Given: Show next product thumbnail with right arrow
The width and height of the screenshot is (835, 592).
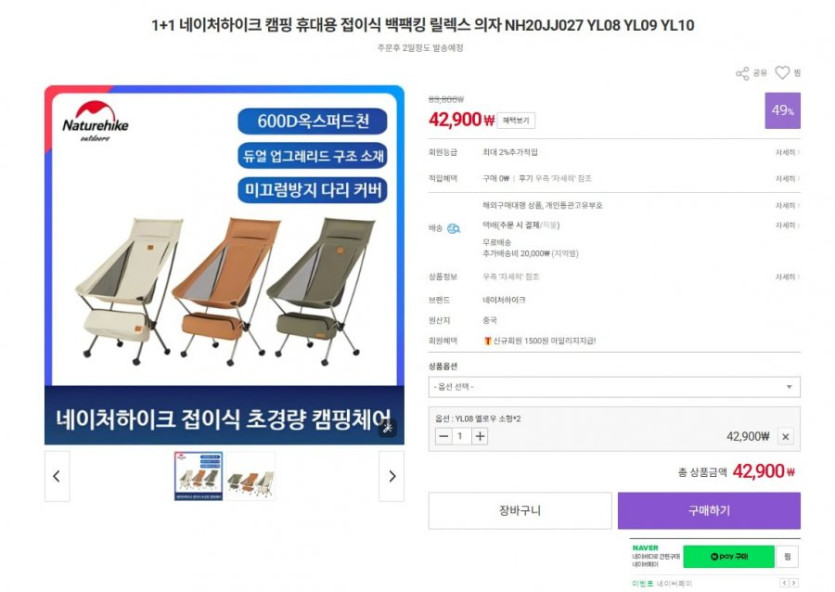Looking at the screenshot, I should point(391,476).
